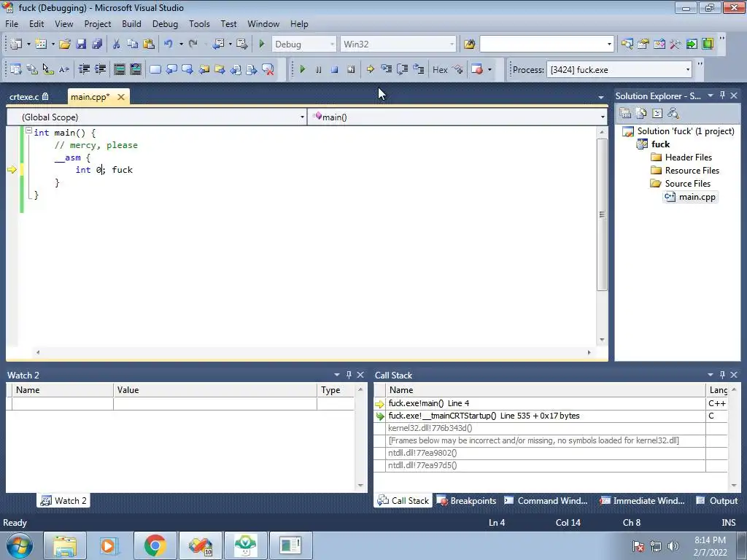Image resolution: width=747 pixels, height=560 pixels.
Task: Switch to the Command Window tab
Action: pyautogui.click(x=546, y=500)
